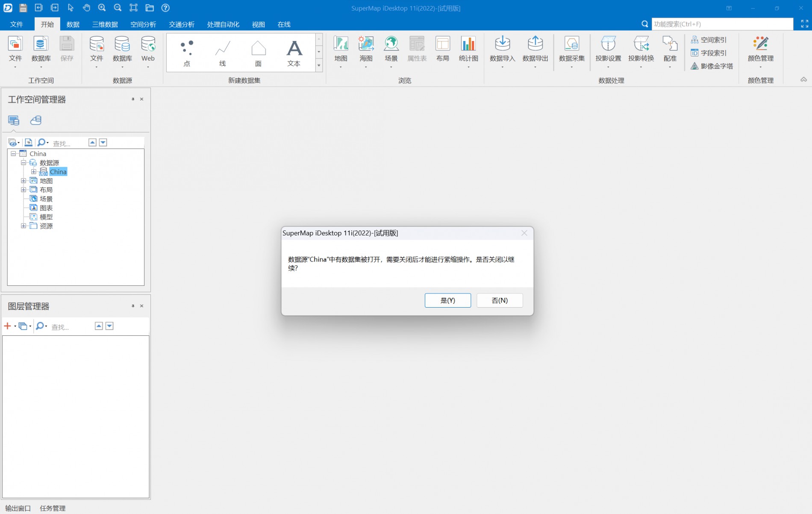Collapse the 数据源 tree node
The height and width of the screenshot is (514, 812).
(x=24, y=163)
